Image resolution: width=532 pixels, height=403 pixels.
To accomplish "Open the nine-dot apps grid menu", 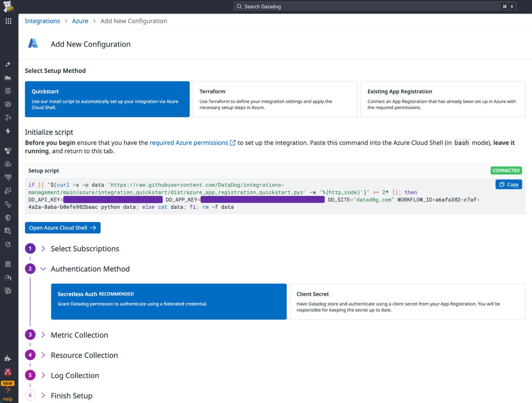I will (8, 21).
